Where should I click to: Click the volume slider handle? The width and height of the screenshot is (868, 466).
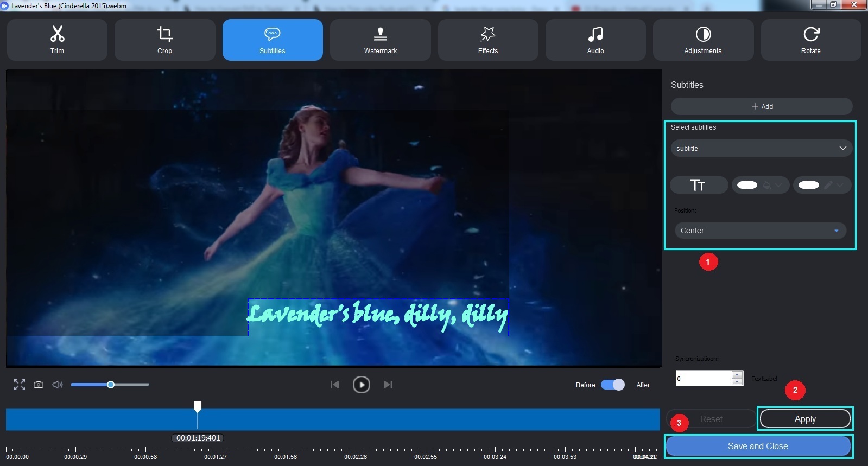coord(111,385)
